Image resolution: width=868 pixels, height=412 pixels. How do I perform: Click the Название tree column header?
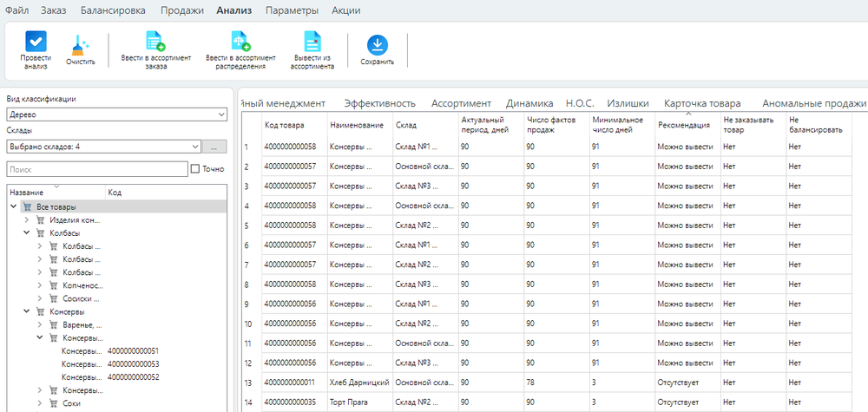57,193
